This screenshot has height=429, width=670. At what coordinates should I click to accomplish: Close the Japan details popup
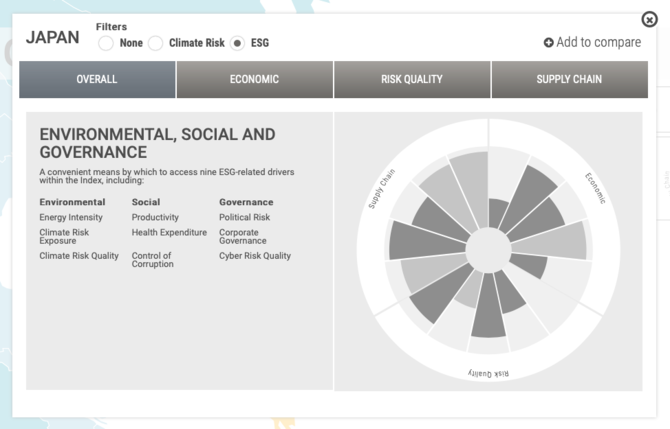[649, 20]
